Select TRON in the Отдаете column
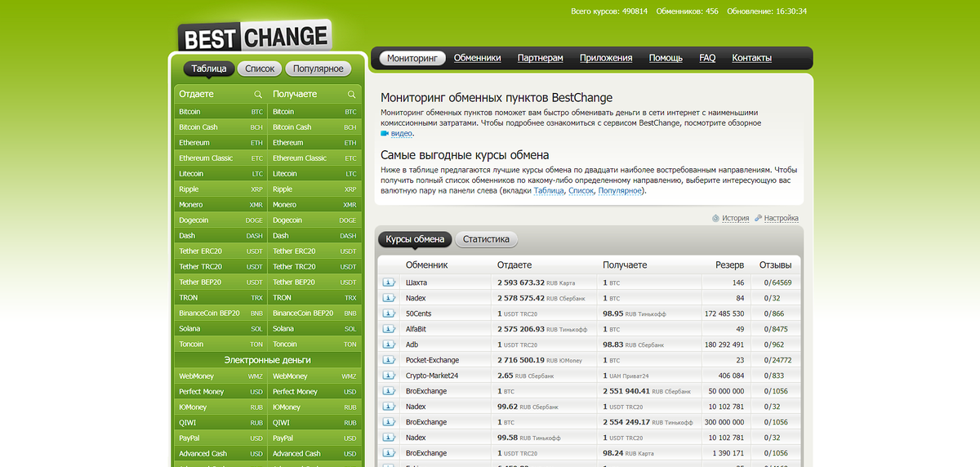This screenshot has height=467, width=980. 220,298
